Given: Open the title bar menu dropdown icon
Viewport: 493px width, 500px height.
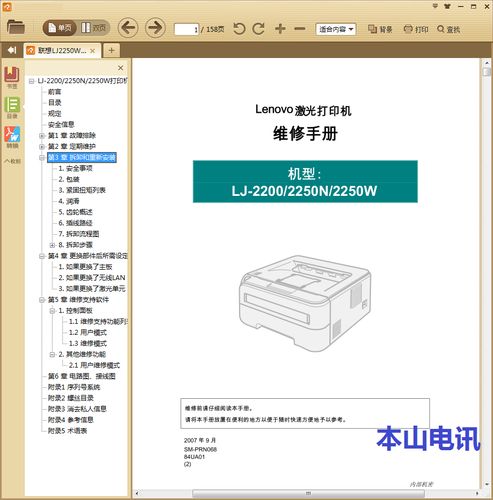Looking at the screenshot, I should click(x=435, y=6).
